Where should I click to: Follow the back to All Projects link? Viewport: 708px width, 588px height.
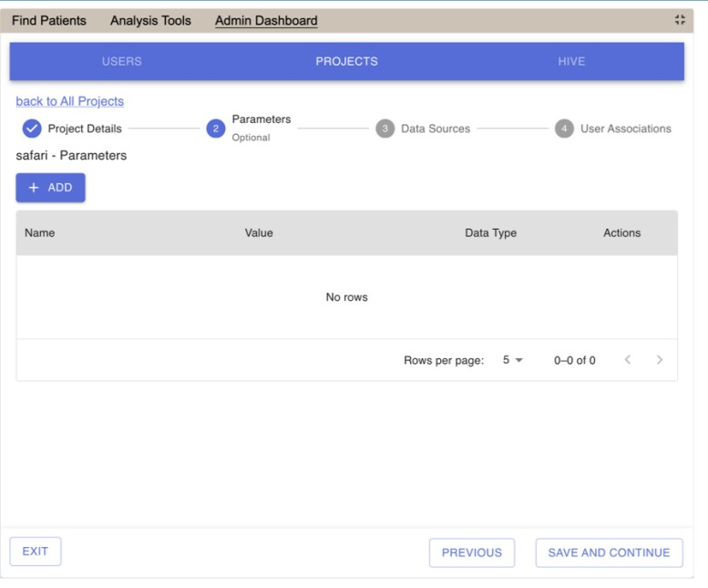click(x=70, y=101)
